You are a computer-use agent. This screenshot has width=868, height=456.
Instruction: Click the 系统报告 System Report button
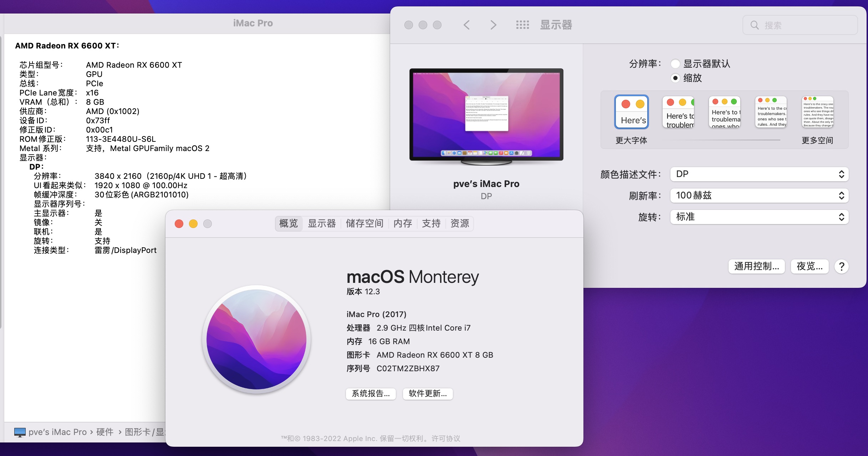tap(371, 394)
